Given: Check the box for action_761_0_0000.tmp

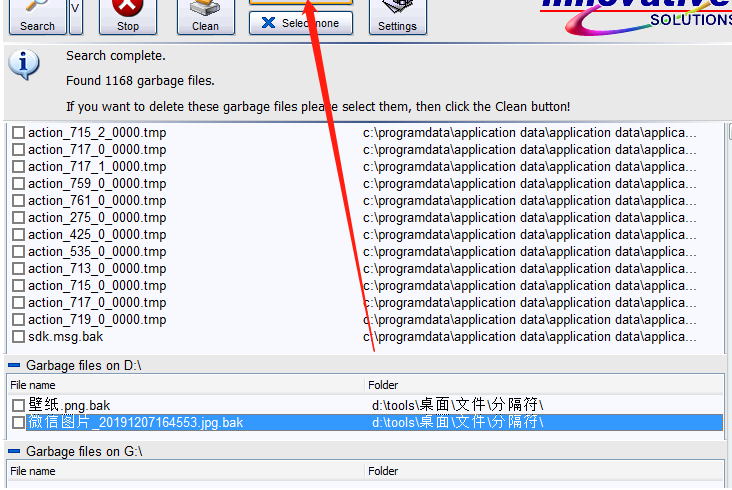Looking at the screenshot, I should click(18, 201).
